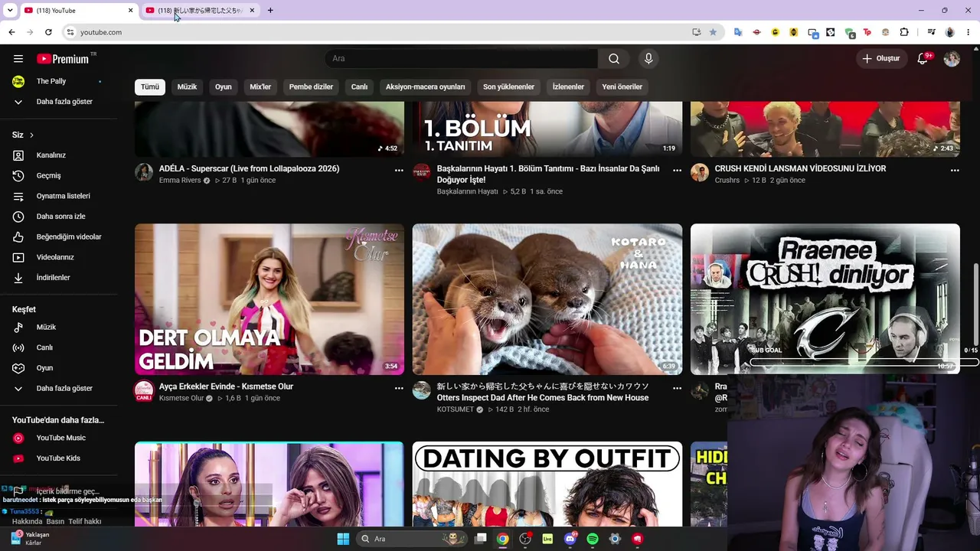
Task: Open YouTube Kids from the sidebar
Action: click(x=60, y=458)
